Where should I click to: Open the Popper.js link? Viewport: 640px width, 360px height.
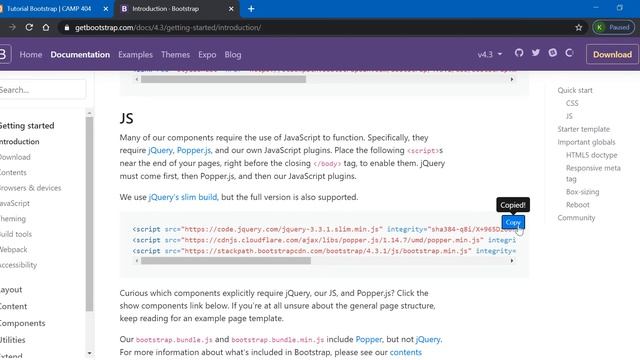[x=194, y=150]
